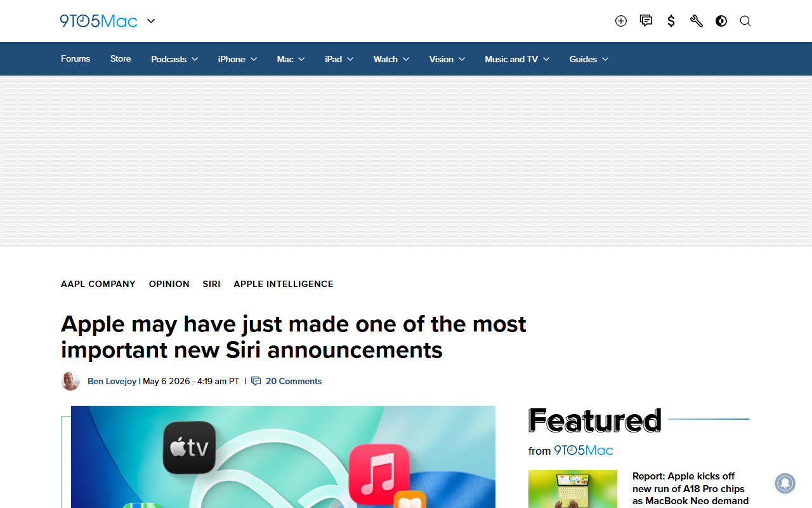The image size is (812, 508).
Task: Open the Guides dropdown menu
Action: click(589, 59)
